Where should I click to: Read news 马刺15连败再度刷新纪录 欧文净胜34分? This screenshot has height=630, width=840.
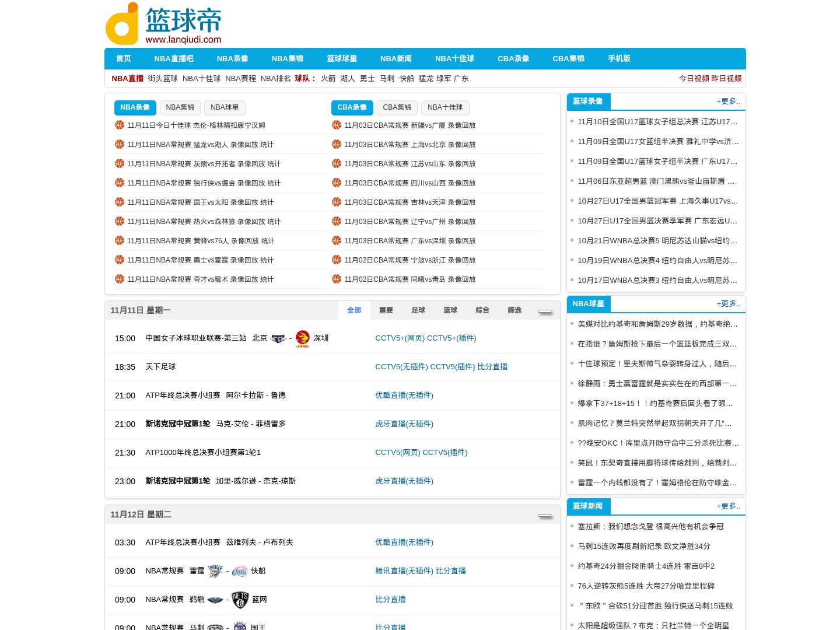pos(644,547)
